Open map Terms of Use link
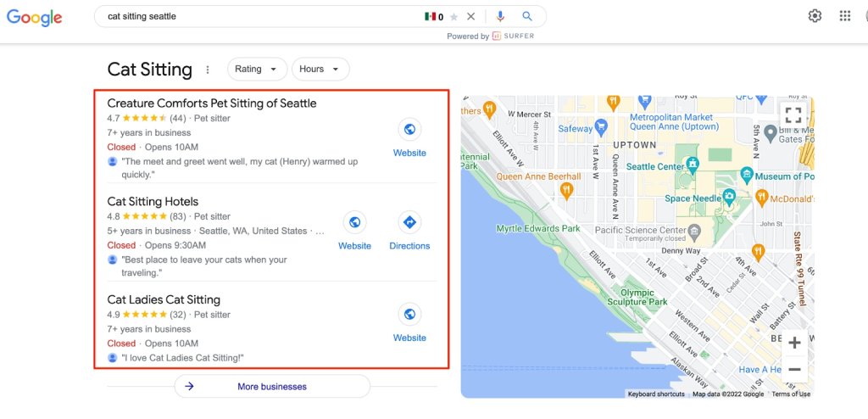868x419 pixels. pyautogui.click(x=791, y=394)
